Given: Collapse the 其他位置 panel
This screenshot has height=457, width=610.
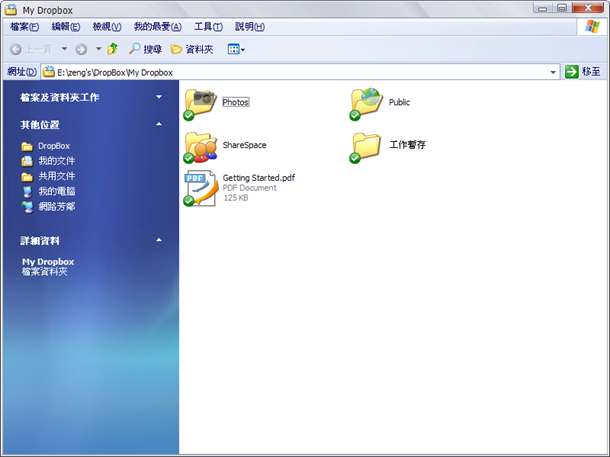Looking at the screenshot, I should click(x=159, y=124).
